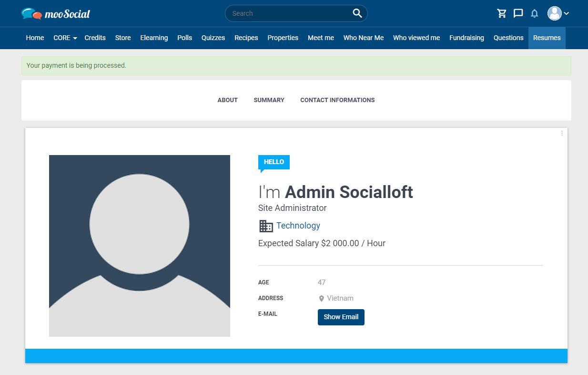The image size is (588, 375).
Task: Open the shopping cart icon
Action: (502, 13)
